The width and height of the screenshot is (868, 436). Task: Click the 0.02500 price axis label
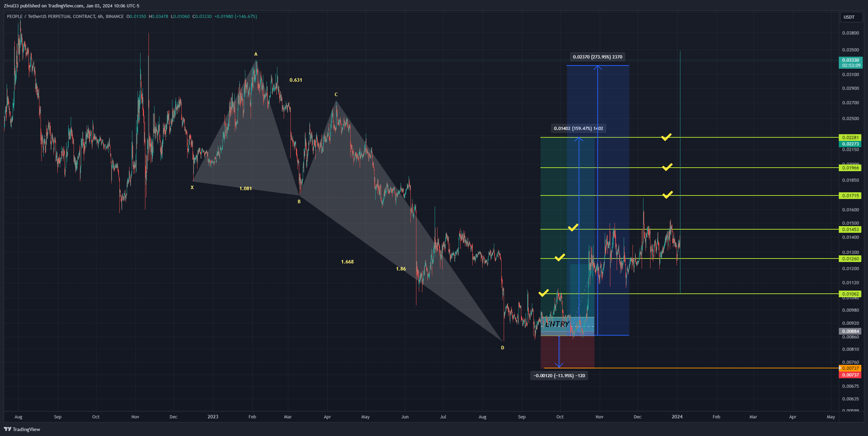(850, 118)
